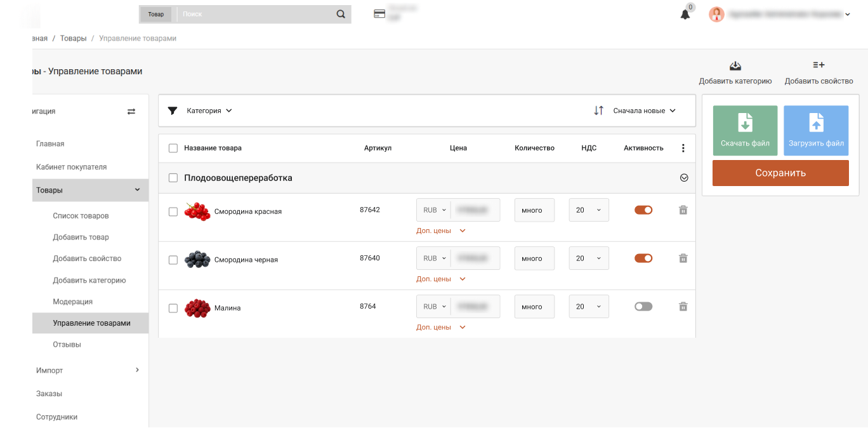
Task: Go to Отзывы menu item
Action: pyautogui.click(x=67, y=345)
